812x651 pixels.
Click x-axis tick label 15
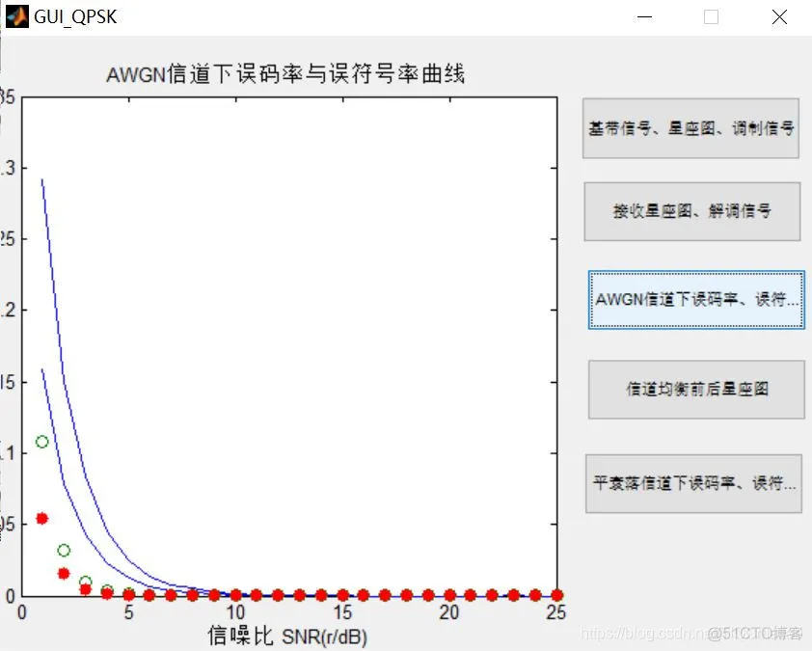342,612
